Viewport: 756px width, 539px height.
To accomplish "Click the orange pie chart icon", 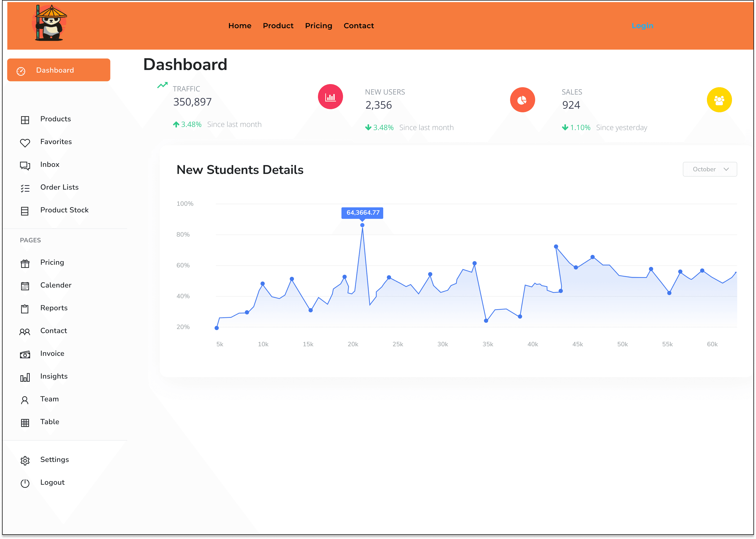I will pyautogui.click(x=522, y=100).
